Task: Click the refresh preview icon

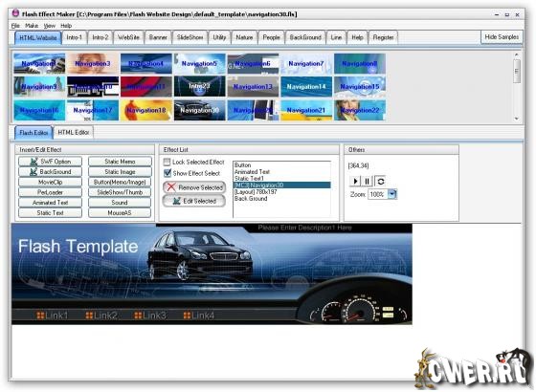Action: coord(380,181)
